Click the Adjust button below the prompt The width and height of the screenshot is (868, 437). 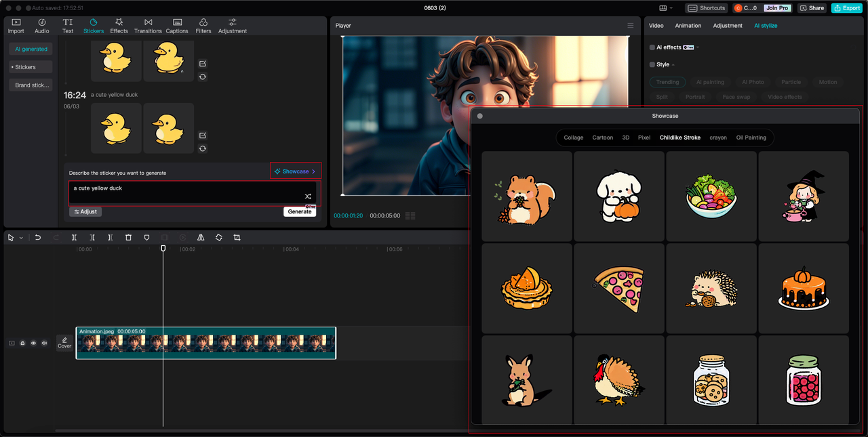85,212
